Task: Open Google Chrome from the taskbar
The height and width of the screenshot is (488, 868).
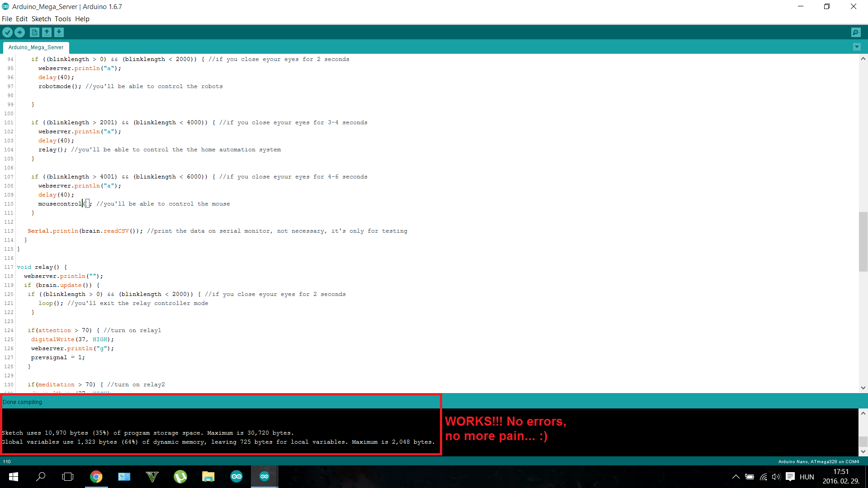Action: tap(96, 477)
